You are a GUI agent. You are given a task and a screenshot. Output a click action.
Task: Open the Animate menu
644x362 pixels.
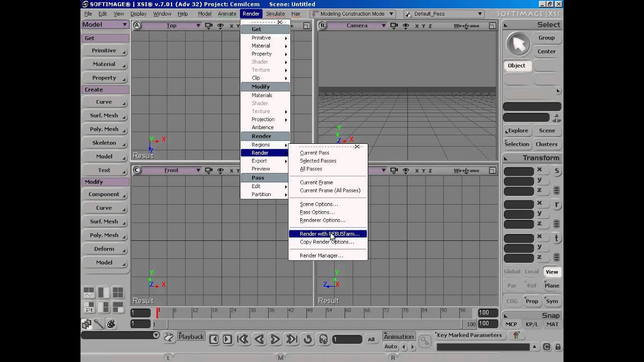(227, 14)
